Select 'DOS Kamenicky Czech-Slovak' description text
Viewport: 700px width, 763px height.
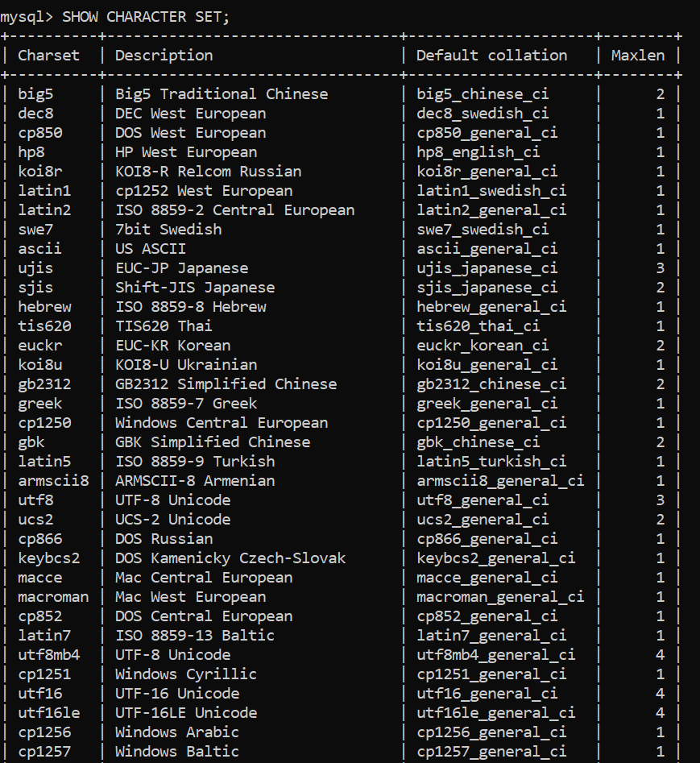click(x=230, y=558)
